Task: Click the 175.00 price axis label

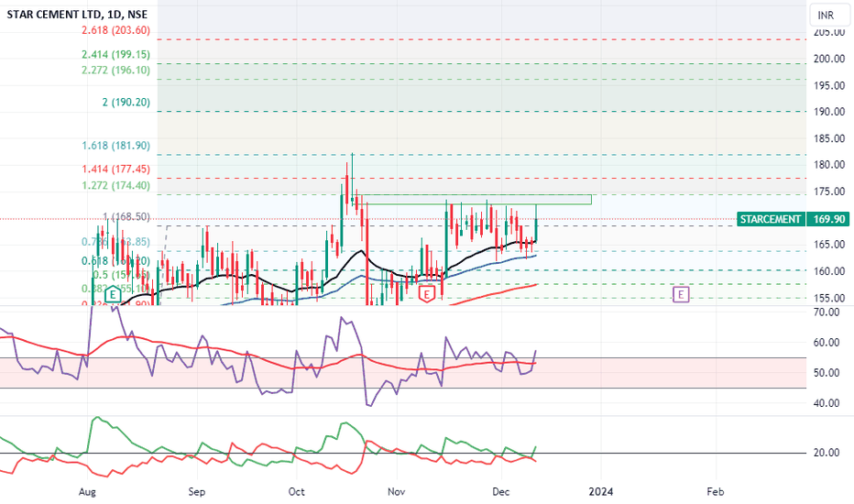Action: click(x=829, y=192)
